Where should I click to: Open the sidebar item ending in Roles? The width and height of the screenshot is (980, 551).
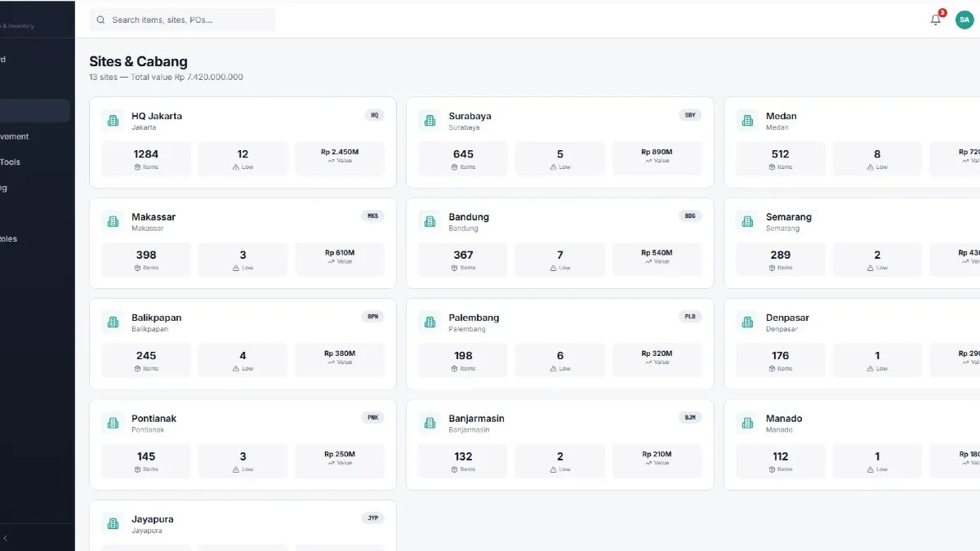(34, 239)
